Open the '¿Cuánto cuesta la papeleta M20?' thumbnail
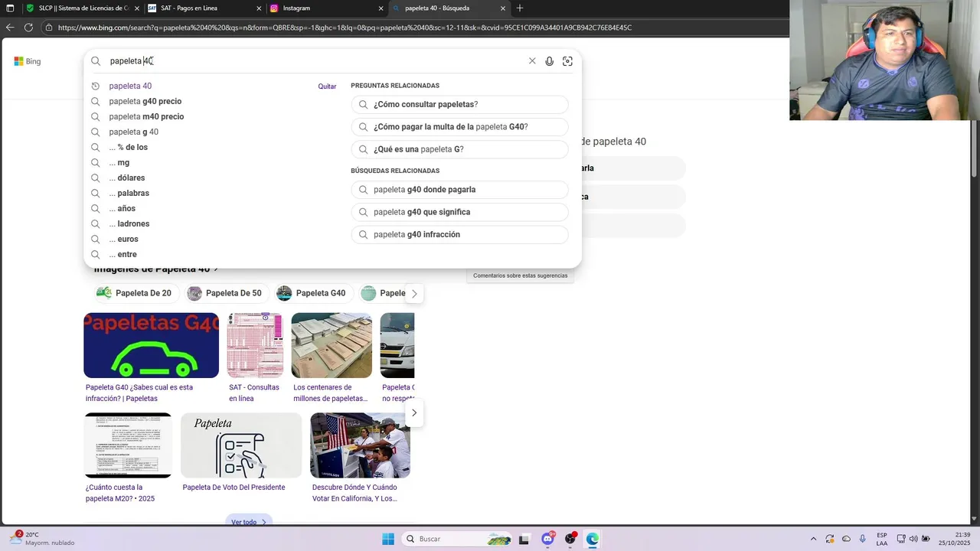 pyautogui.click(x=128, y=445)
